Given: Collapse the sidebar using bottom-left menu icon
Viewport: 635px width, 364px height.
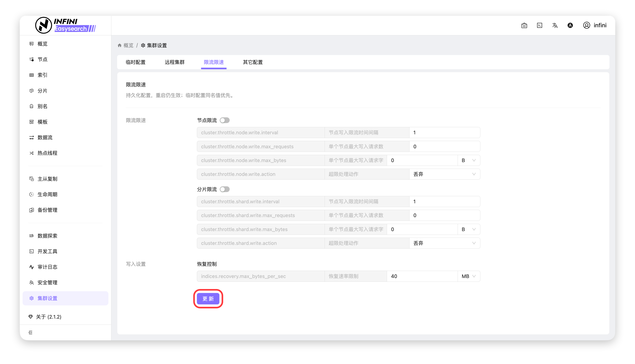Looking at the screenshot, I should click(x=31, y=332).
